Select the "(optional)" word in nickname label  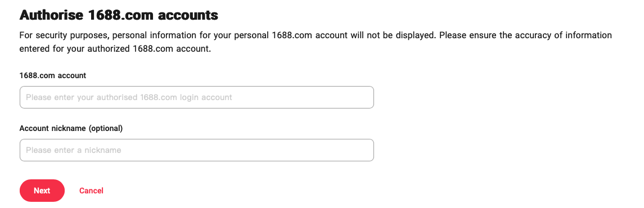[x=106, y=128]
